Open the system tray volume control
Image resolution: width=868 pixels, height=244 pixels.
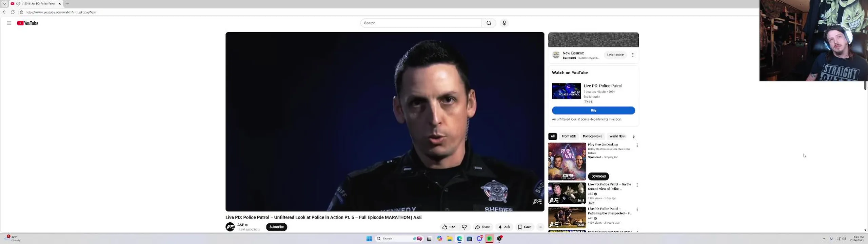click(844, 239)
